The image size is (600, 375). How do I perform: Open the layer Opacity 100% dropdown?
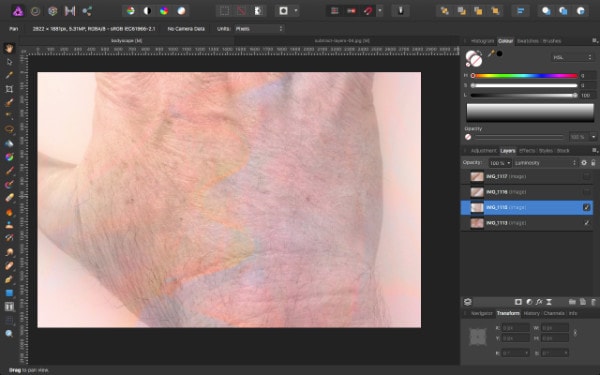point(500,163)
